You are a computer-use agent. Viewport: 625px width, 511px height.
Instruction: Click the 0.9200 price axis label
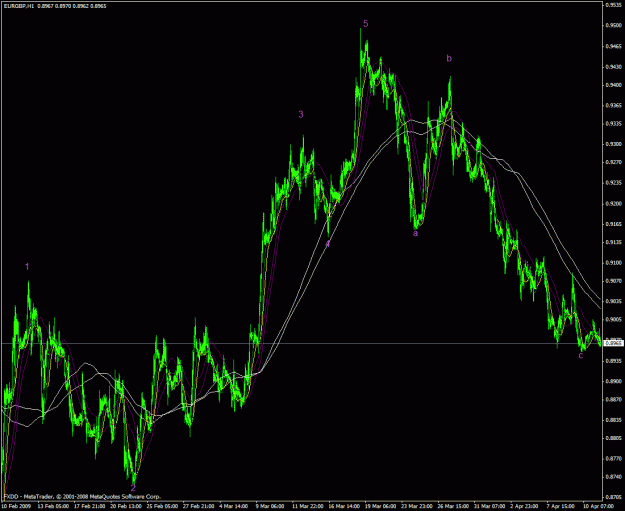click(614, 203)
